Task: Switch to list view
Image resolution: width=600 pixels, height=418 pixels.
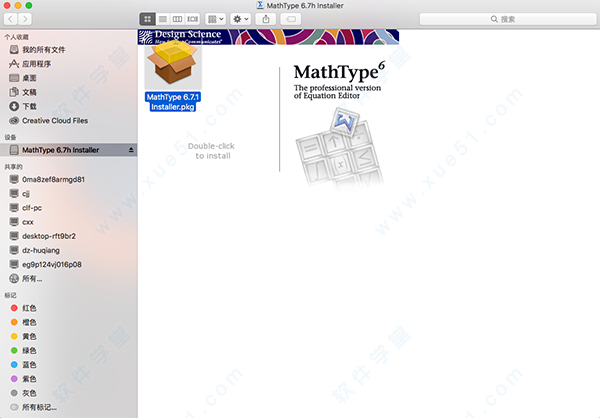Action: [x=163, y=19]
